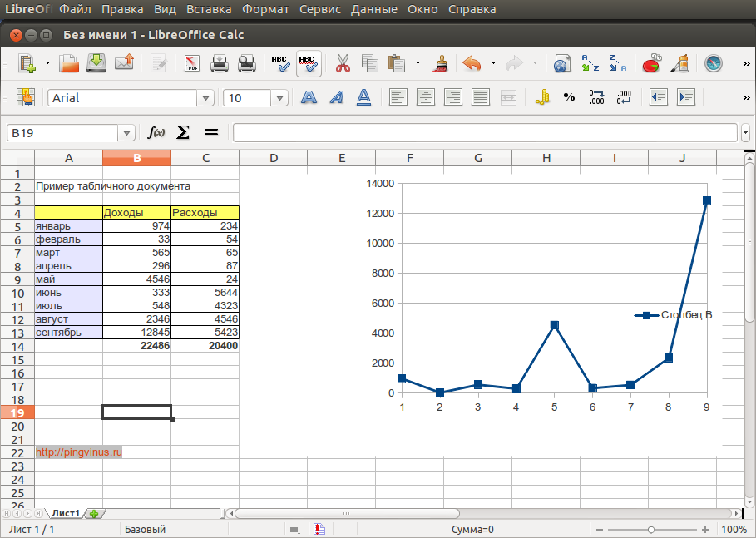756x538 pixels.
Task: Expand the Undo history dropdown
Action: (x=493, y=63)
